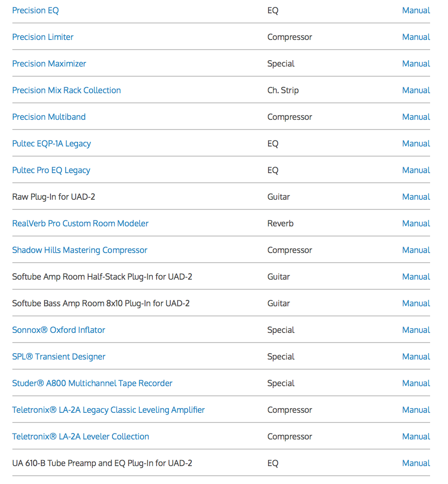
Task: Open Manual for UA 610-B Tube Preamp
Action: point(416,463)
